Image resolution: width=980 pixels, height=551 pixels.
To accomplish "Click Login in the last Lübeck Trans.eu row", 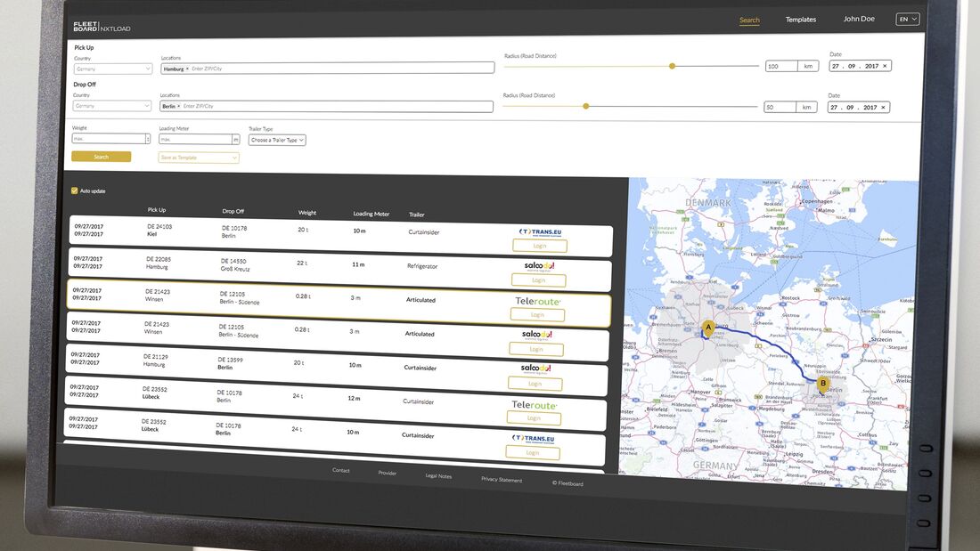I will coord(532,452).
